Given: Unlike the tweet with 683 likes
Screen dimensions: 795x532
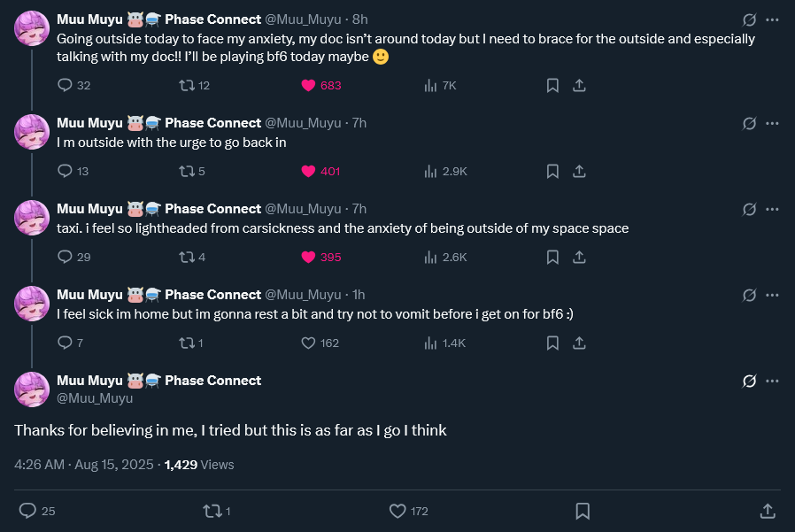Looking at the screenshot, I should (308, 86).
